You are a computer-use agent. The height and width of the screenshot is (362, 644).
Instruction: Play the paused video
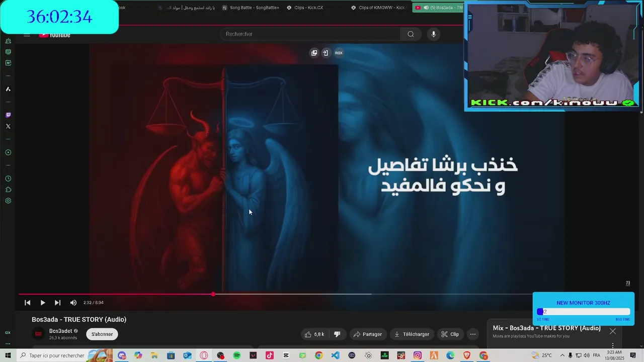[43, 303]
